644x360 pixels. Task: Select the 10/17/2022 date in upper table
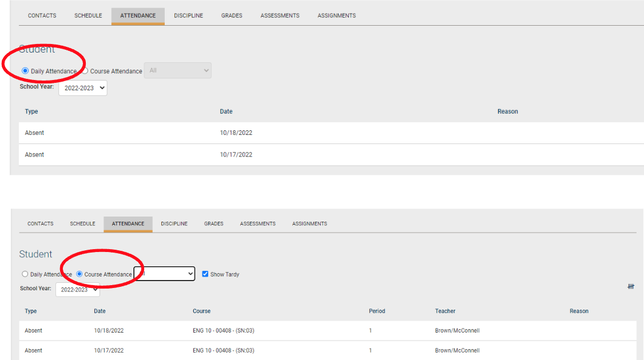click(236, 155)
